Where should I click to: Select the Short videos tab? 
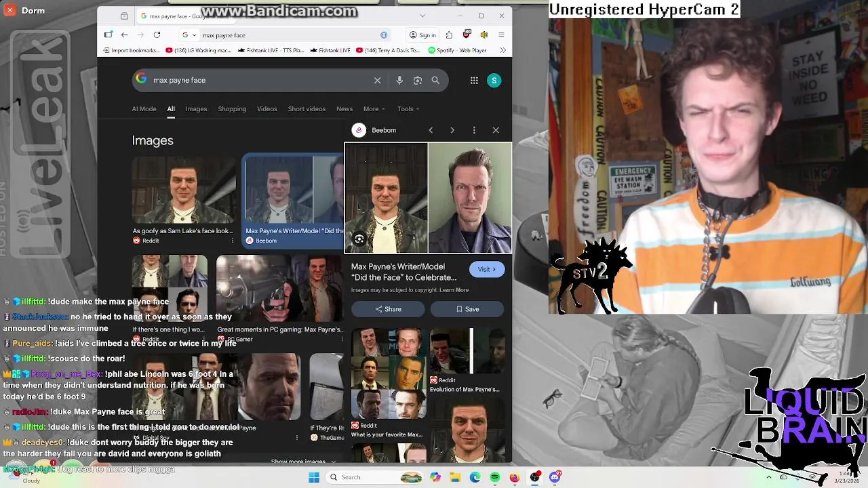(x=307, y=108)
